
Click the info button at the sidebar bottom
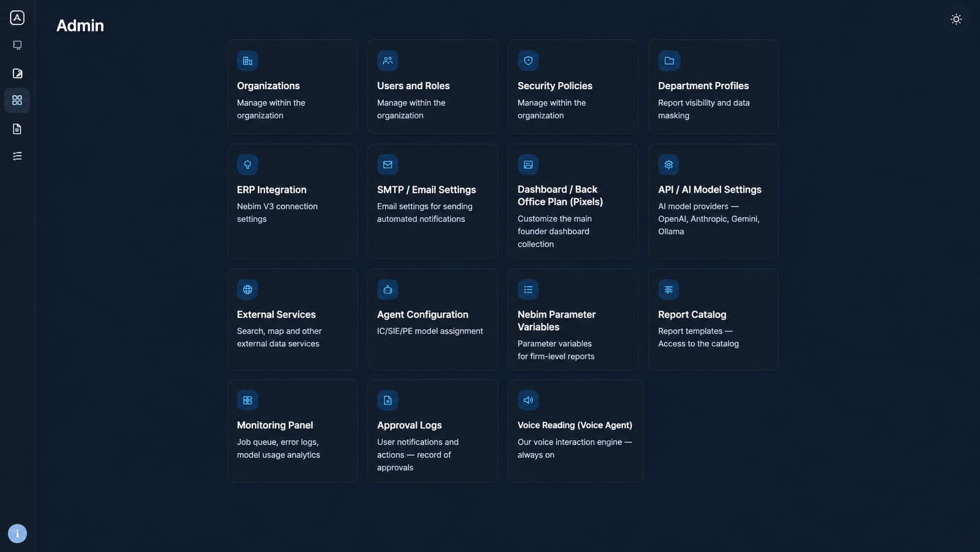coord(17,533)
